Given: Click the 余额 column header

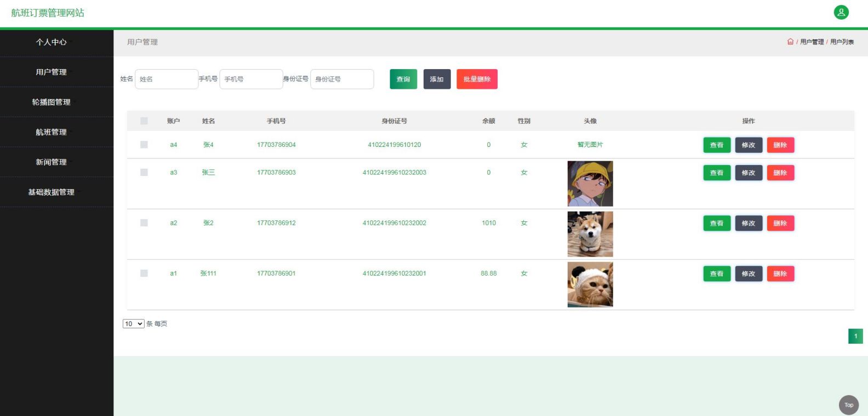Looking at the screenshot, I should coord(489,121).
